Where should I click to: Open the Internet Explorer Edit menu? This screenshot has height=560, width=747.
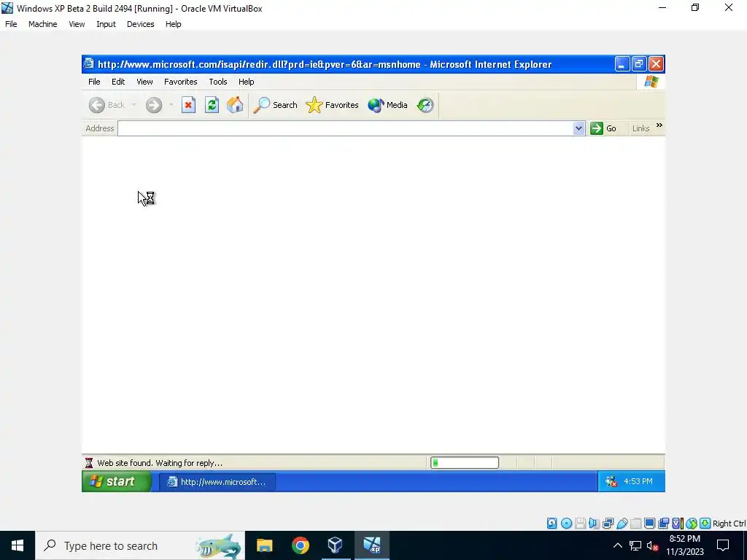(118, 82)
